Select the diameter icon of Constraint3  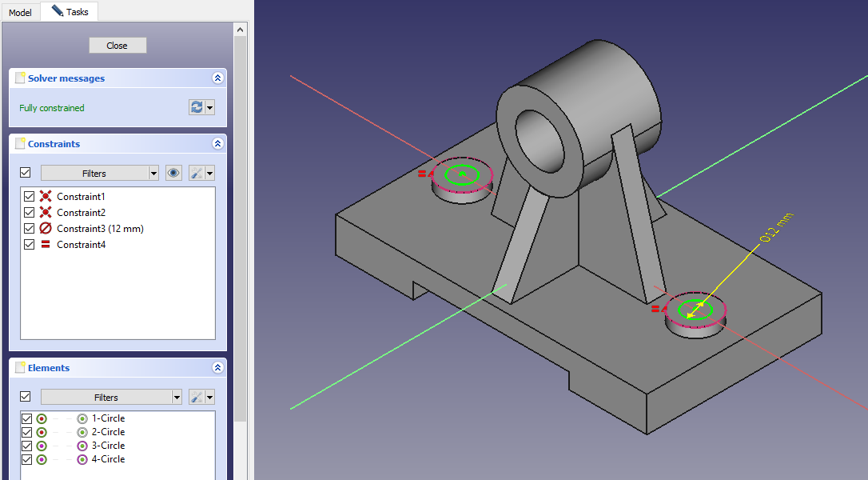coord(46,229)
